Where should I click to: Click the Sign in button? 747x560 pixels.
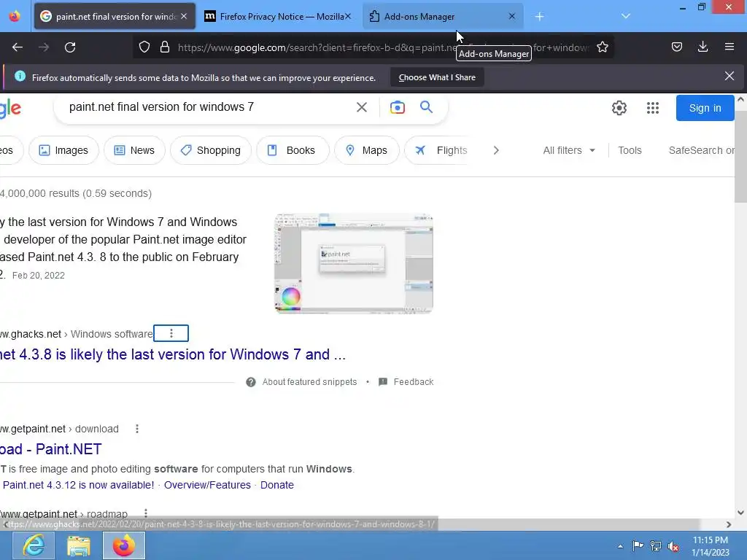[705, 108]
